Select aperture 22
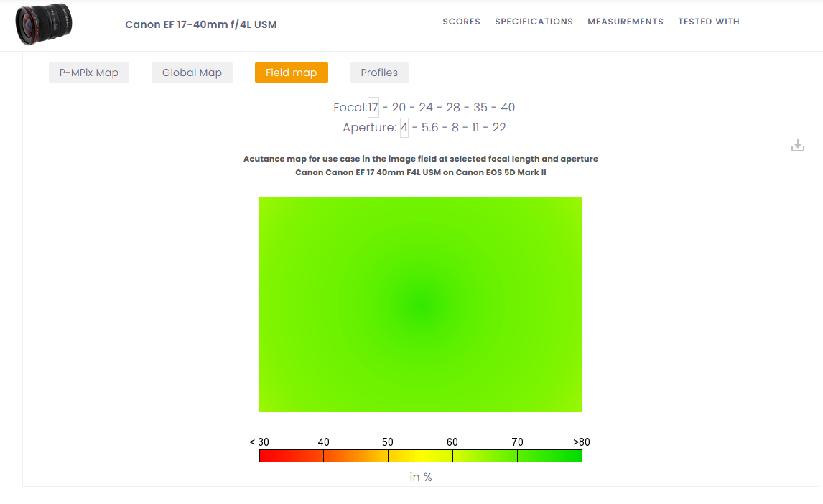Viewport: 823px width, 504px height. [x=499, y=128]
